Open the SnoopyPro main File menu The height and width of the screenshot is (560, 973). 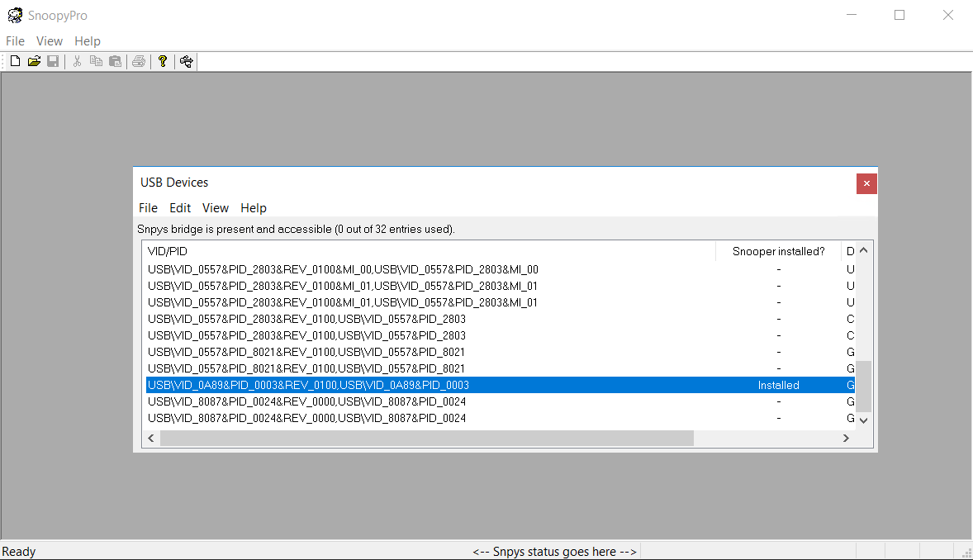pyautogui.click(x=16, y=41)
